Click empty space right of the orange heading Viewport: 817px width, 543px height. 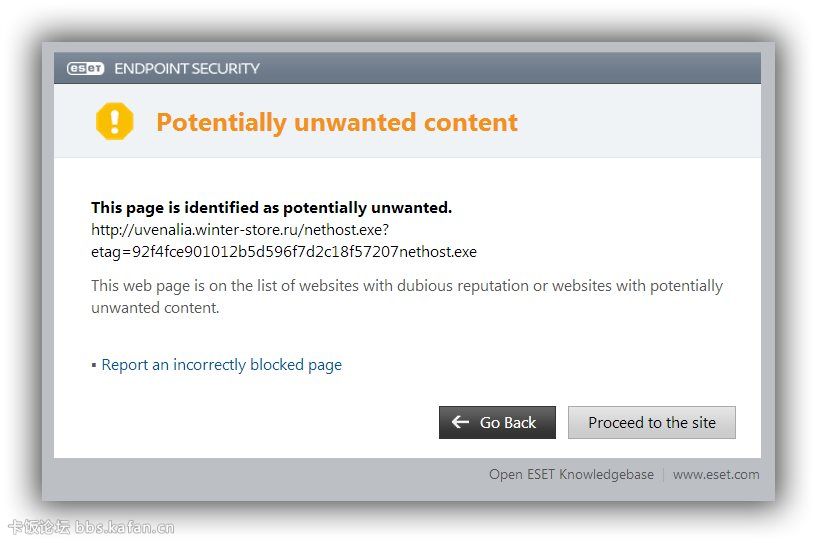coord(640,122)
